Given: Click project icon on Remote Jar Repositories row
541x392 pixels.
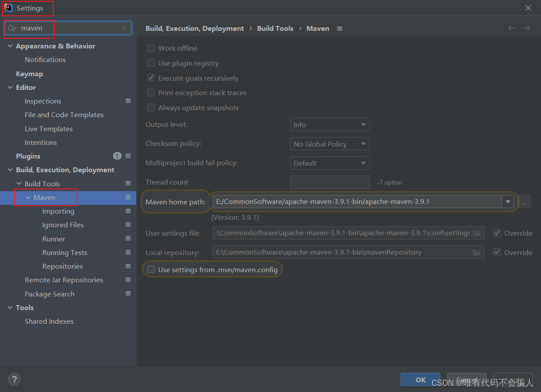Looking at the screenshot, I should point(128,280).
